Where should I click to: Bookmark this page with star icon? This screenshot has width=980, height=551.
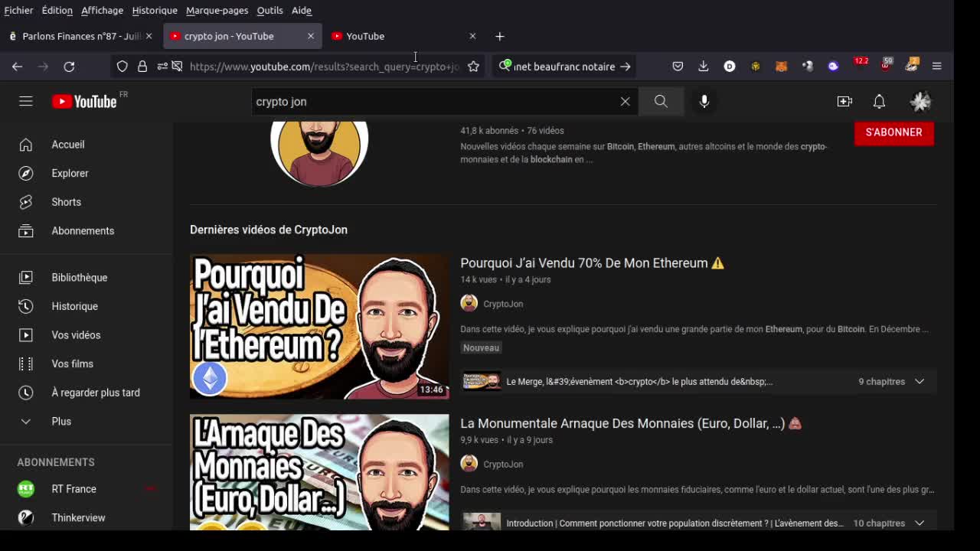pyautogui.click(x=473, y=67)
